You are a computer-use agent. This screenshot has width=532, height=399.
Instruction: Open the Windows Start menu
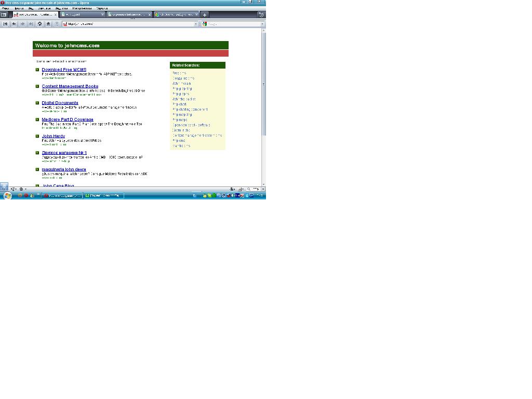coord(7,196)
